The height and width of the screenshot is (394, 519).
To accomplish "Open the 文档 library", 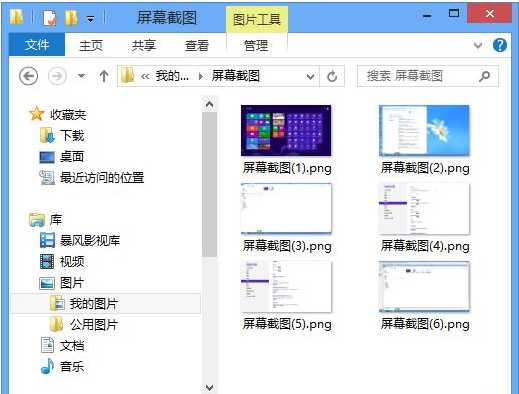I will (x=72, y=346).
